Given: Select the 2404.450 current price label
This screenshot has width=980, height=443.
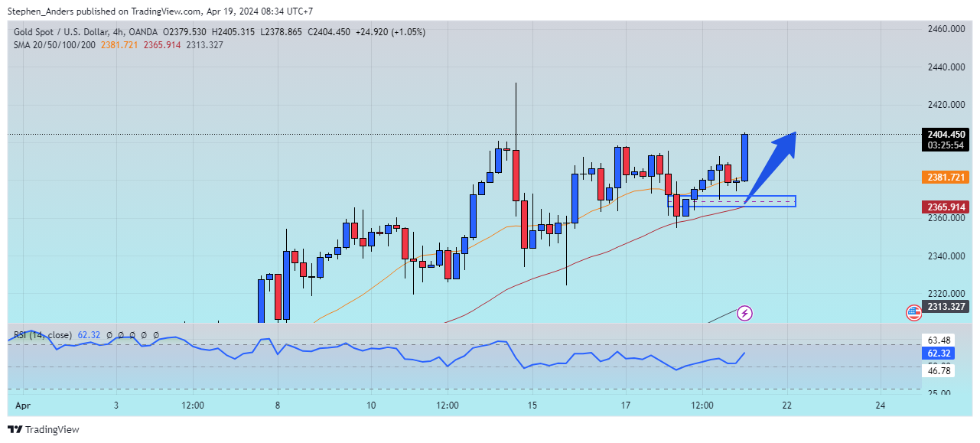Looking at the screenshot, I should point(946,134).
